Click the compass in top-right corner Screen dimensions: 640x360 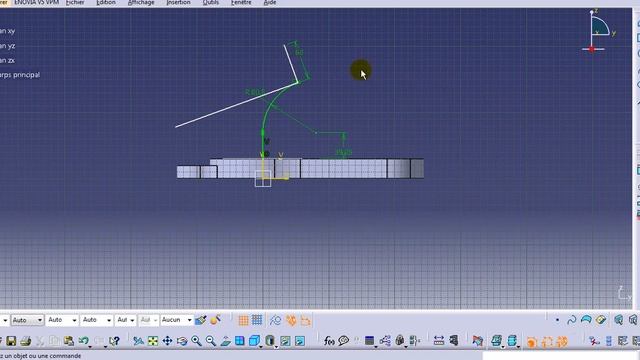click(599, 31)
